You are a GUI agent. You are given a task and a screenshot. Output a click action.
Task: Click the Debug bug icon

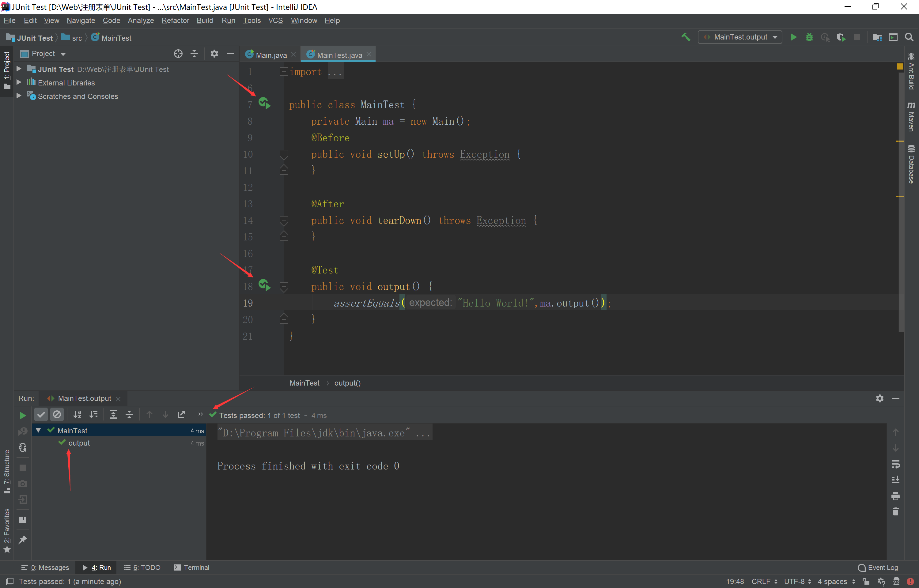click(809, 37)
